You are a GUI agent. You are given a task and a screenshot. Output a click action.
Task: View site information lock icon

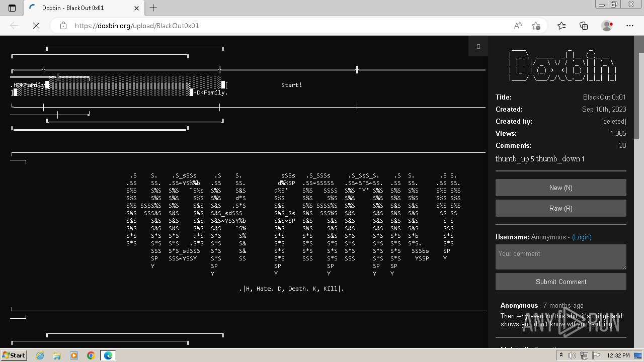click(63, 26)
